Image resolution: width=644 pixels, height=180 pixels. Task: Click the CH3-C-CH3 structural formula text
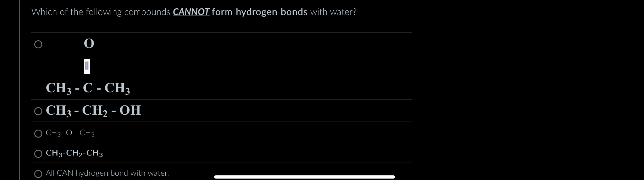click(x=88, y=88)
